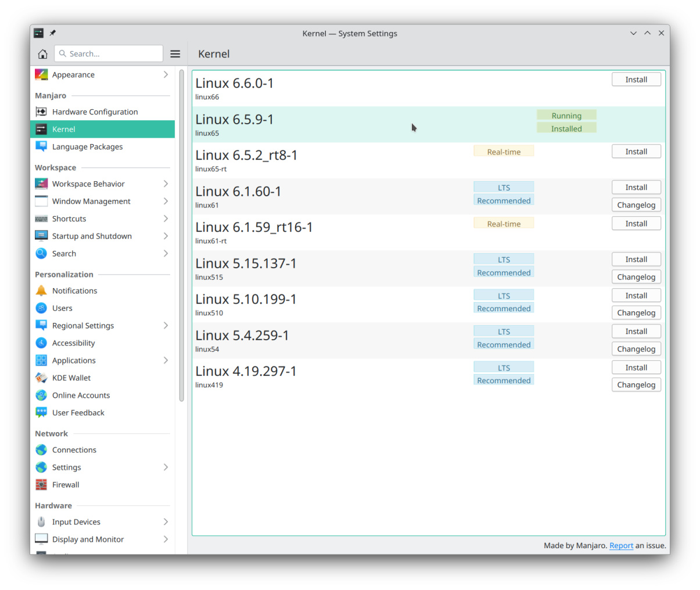Click the Installed badge on Linux 6.5.9-1
The image size is (700, 590).
click(566, 128)
